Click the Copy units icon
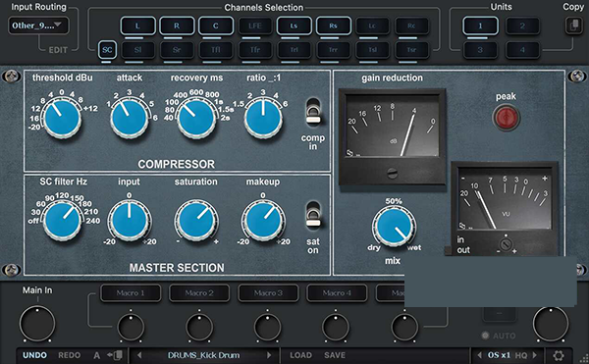589x364 pixels. point(573,26)
